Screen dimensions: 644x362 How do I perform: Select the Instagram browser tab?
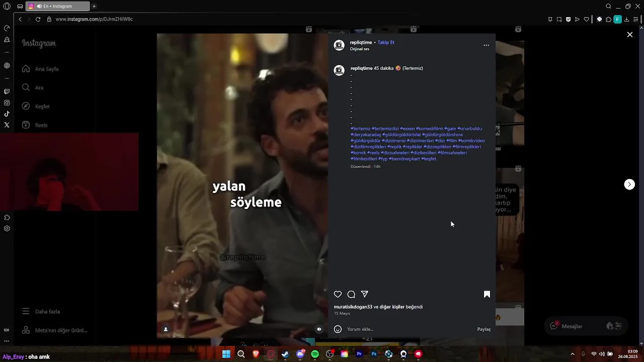[57, 7]
